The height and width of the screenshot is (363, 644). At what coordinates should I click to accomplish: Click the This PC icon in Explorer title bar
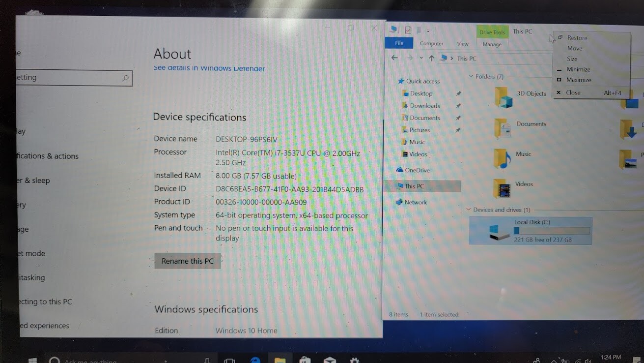(x=393, y=30)
